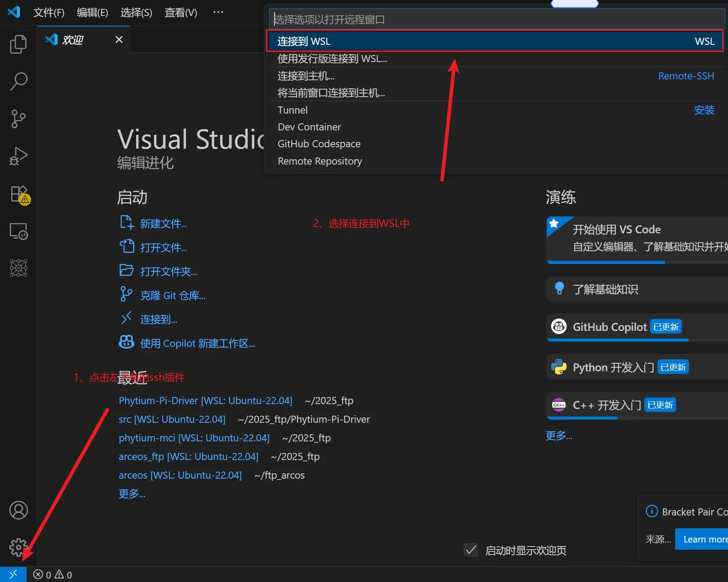Open Python 开发入门 walkthrough card

pyautogui.click(x=638, y=367)
